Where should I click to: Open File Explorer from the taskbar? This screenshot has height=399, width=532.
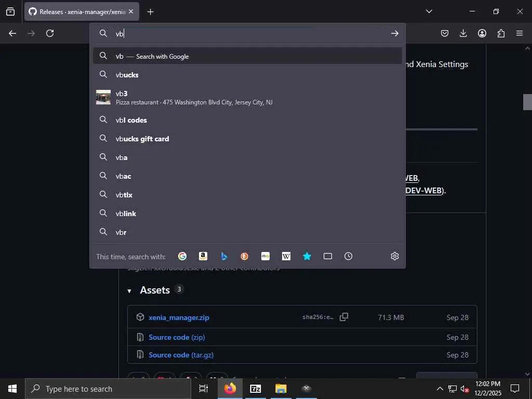pyautogui.click(x=281, y=389)
